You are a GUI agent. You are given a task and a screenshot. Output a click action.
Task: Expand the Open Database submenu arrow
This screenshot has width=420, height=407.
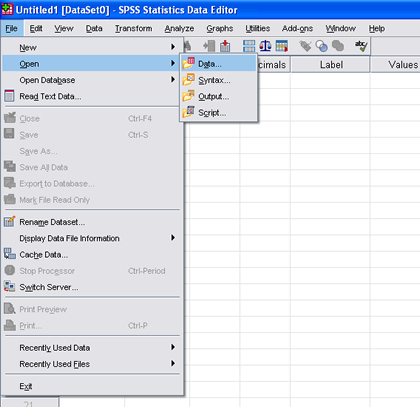pyautogui.click(x=173, y=79)
